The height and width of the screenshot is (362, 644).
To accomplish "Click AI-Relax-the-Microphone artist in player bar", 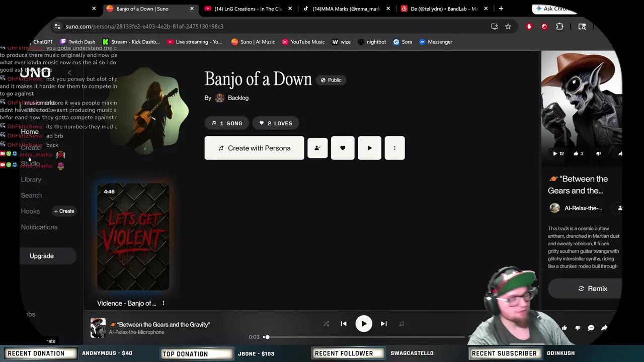I will pyautogui.click(x=136, y=332).
